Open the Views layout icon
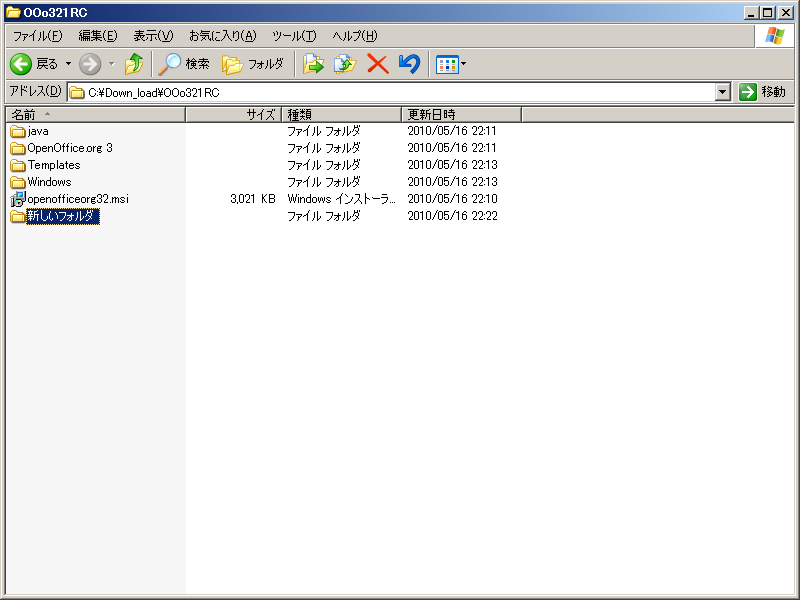Image resolution: width=800 pixels, height=600 pixels. pyautogui.click(x=447, y=65)
